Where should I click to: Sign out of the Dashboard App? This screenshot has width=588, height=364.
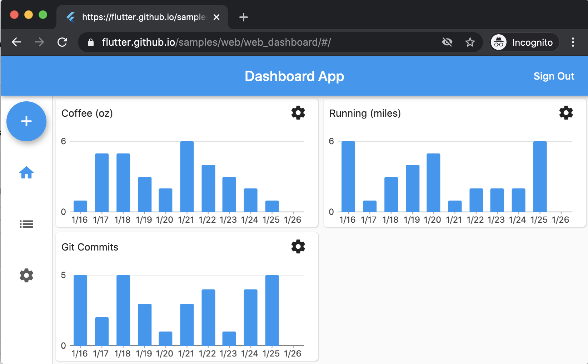click(x=554, y=76)
